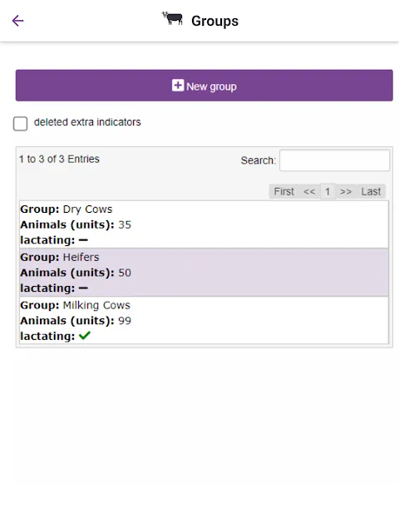Select page 1 in pagination

(328, 192)
